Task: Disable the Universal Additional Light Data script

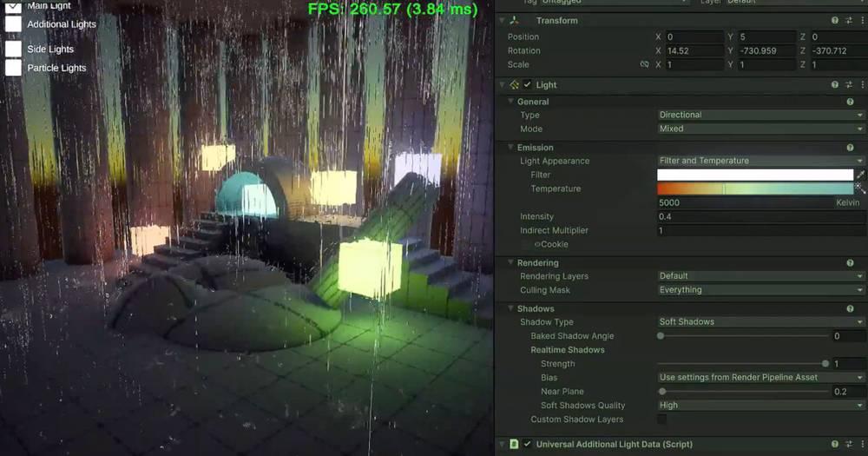Action: tap(528, 445)
